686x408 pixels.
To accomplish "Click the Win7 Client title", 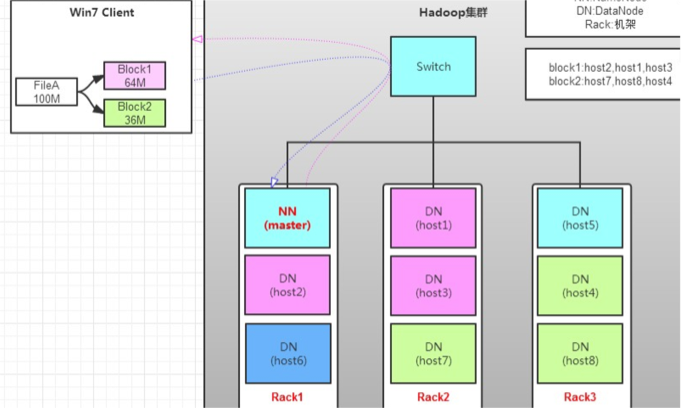I will coord(102,12).
